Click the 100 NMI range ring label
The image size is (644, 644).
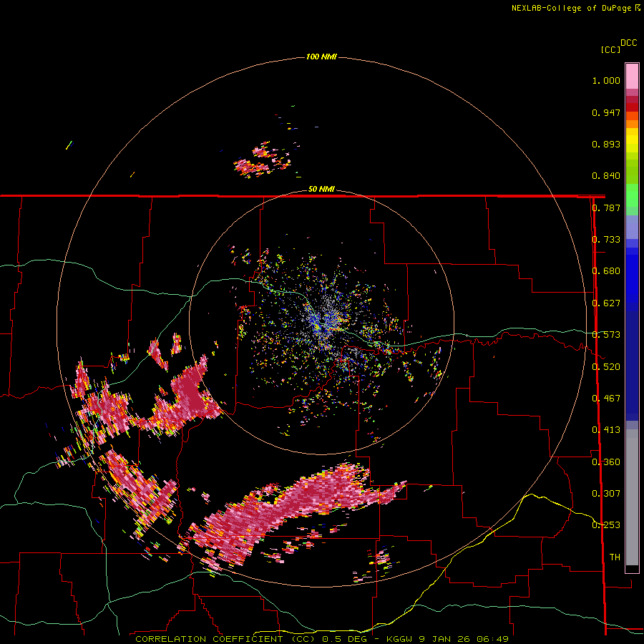click(321, 57)
